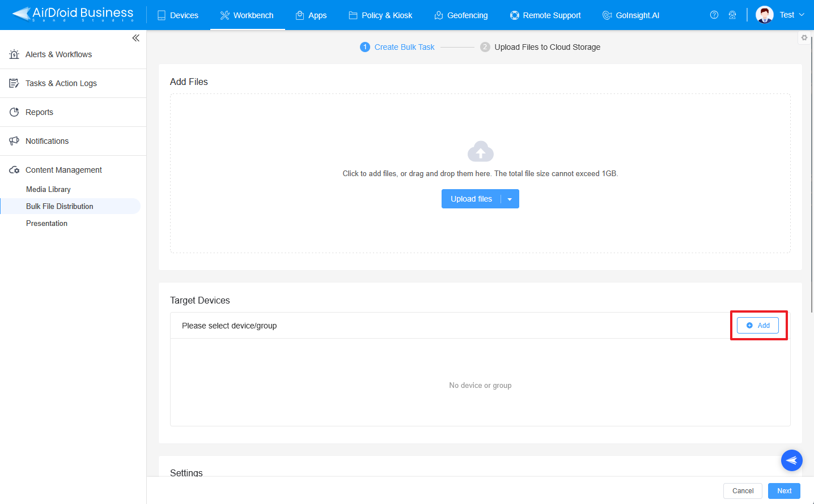814x504 pixels.
Task: Click the AirDroid Business logo
Action: pyautogui.click(x=73, y=14)
